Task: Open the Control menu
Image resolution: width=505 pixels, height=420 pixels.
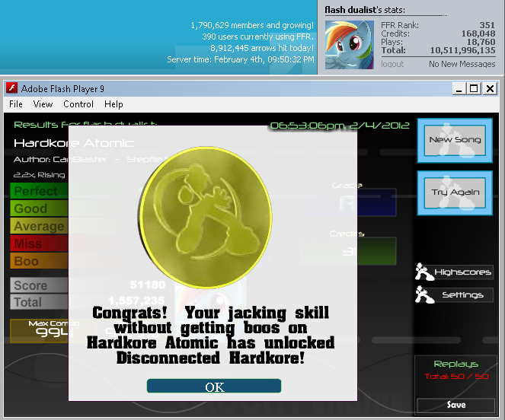Action: point(78,104)
